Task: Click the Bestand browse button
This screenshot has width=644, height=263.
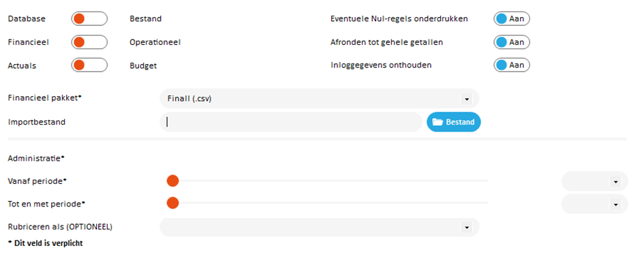Action: (454, 122)
